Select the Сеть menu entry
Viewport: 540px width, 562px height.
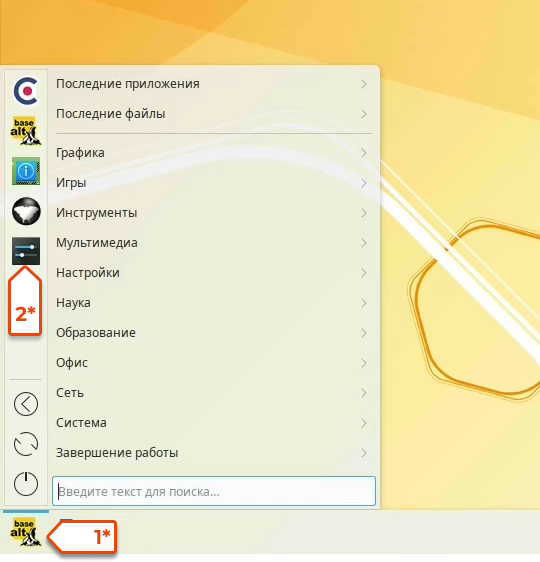(214, 393)
